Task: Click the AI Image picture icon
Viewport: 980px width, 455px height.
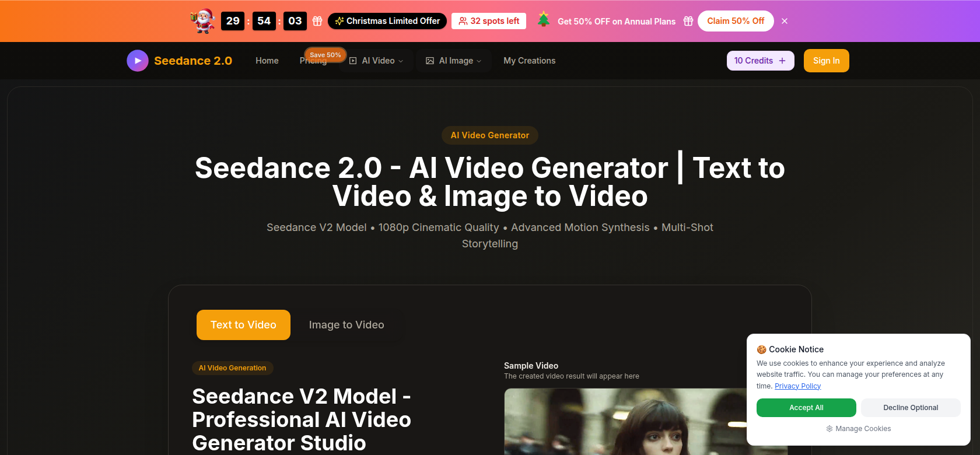Action: (430, 61)
